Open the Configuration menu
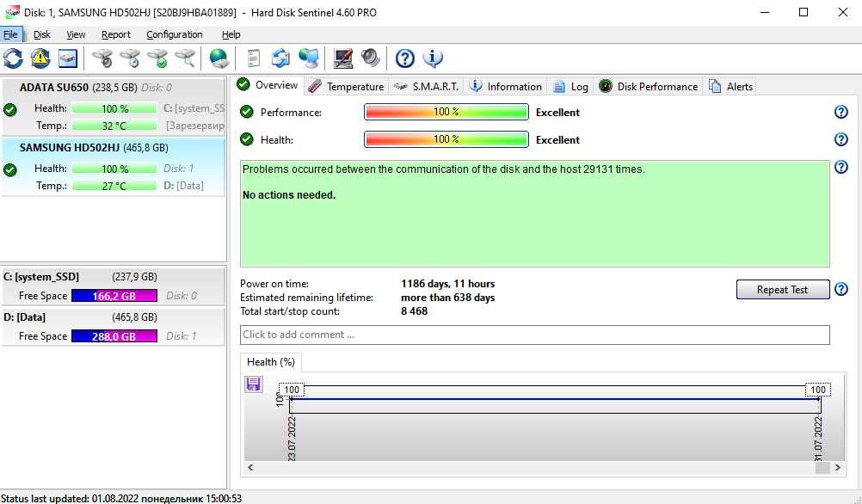Image resolution: width=862 pixels, height=504 pixels. coord(175,34)
